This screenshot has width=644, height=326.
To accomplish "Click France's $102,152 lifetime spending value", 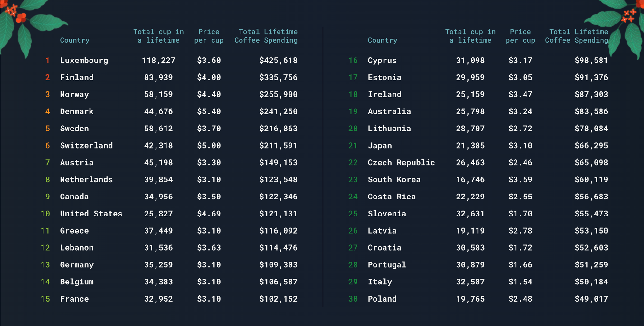I will 278,299.
